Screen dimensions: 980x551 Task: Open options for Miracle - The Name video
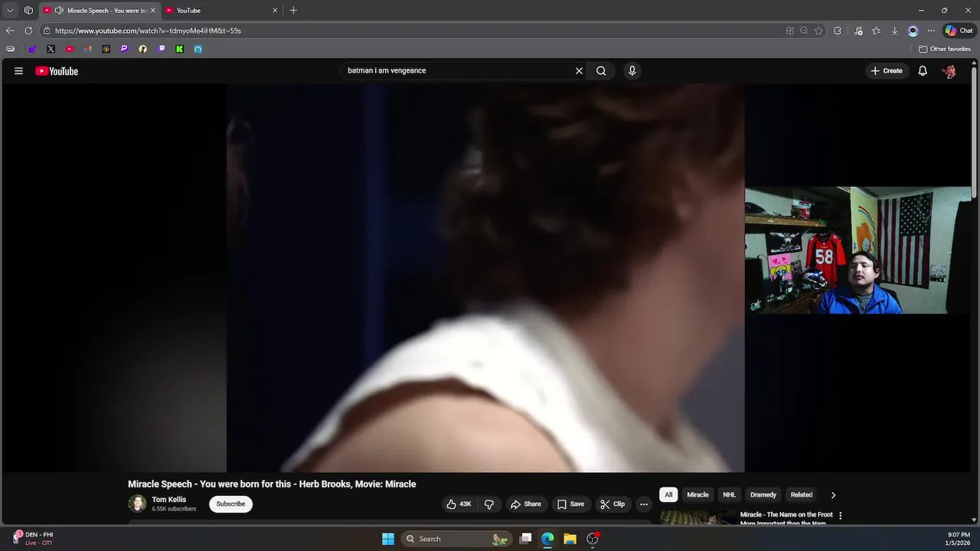click(840, 516)
